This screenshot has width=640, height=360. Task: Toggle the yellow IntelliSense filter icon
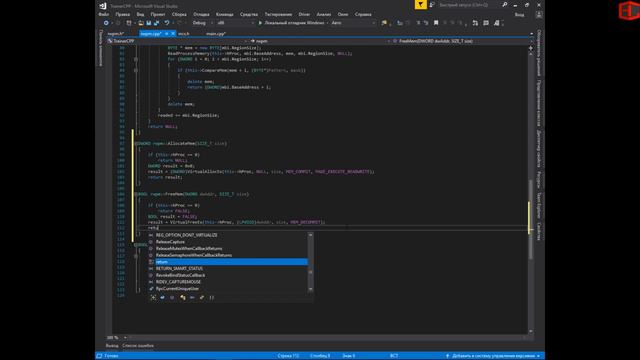click(x=182, y=298)
